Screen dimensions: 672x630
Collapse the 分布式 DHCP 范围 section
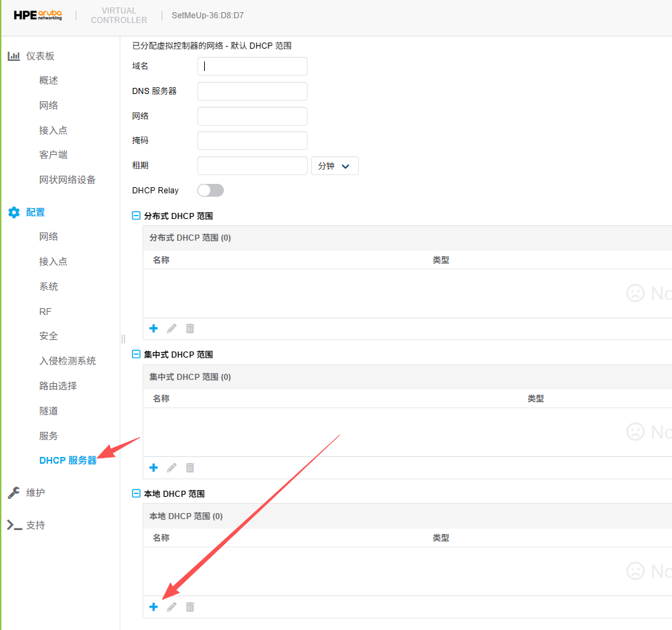tap(136, 216)
